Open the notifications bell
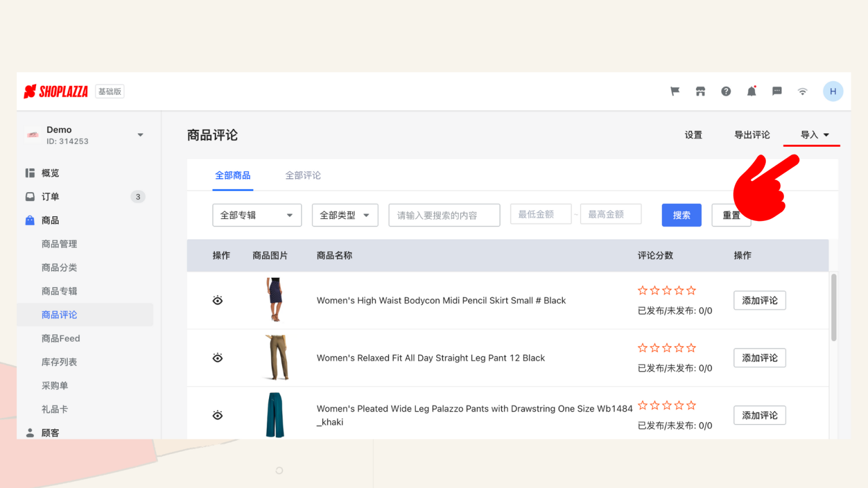The image size is (868, 488). 752,91
